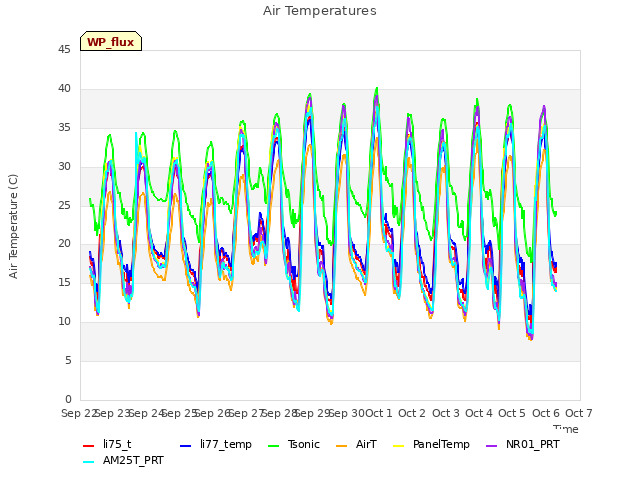The width and height of the screenshot is (640, 480).
Task: Click the 10 y-axis tick label
Action: point(64,322)
